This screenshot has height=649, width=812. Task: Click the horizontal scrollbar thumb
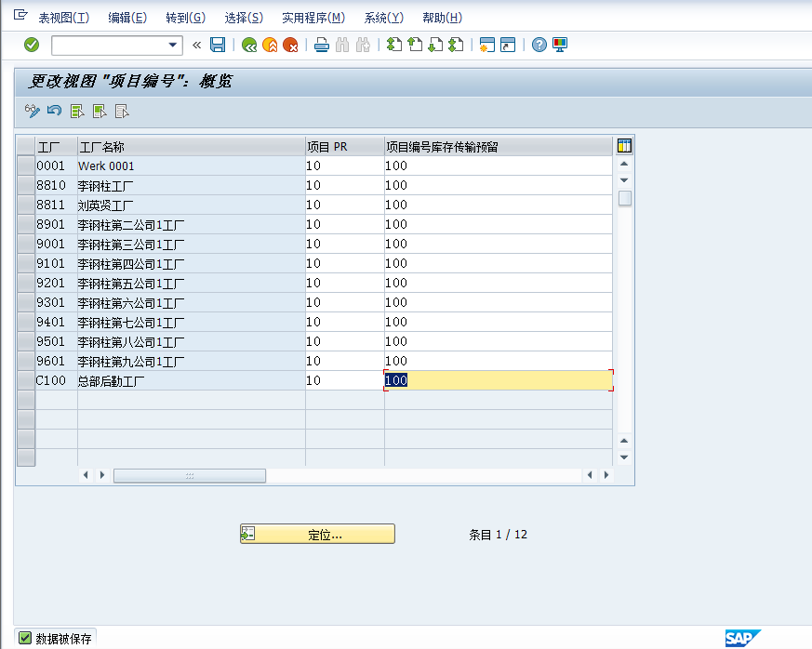pos(190,476)
